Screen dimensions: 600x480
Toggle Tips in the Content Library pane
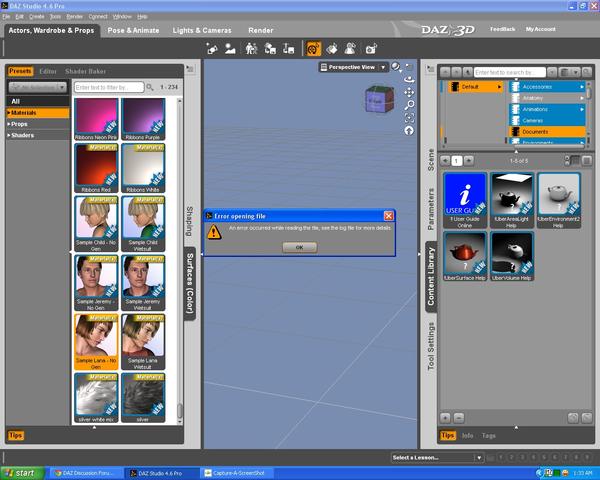pyautogui.click(x=447, y=436)
